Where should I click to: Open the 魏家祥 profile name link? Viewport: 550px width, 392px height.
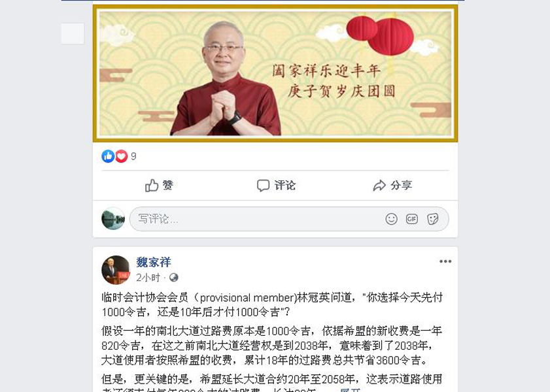(153, 262)
